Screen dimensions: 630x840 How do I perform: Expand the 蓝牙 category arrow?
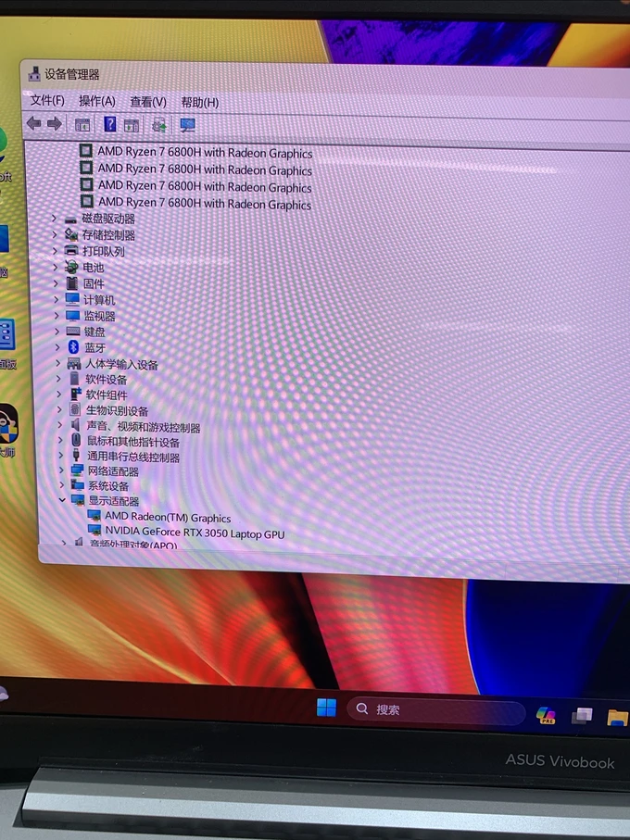point(57,347)
